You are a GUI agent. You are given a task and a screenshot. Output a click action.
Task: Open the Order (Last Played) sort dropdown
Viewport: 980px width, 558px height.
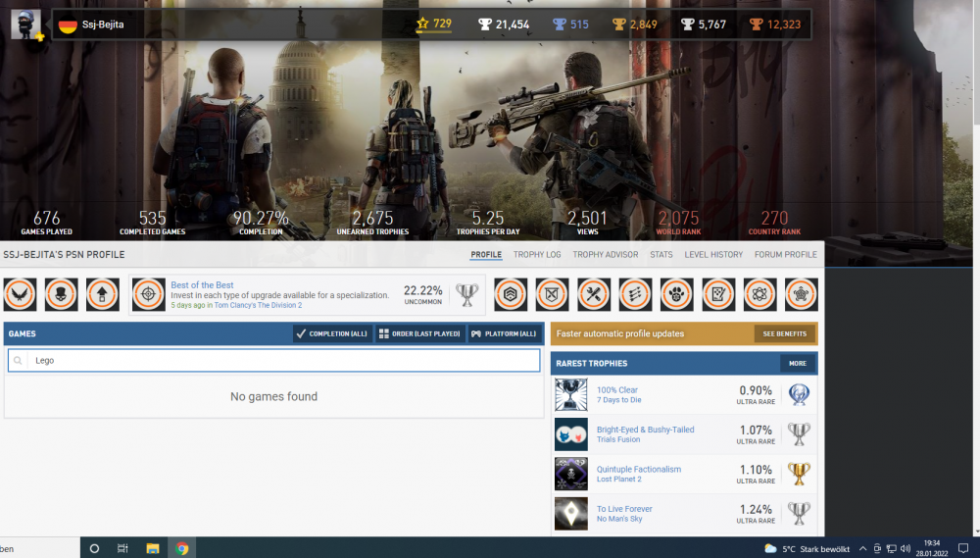[x=419, y=333]
